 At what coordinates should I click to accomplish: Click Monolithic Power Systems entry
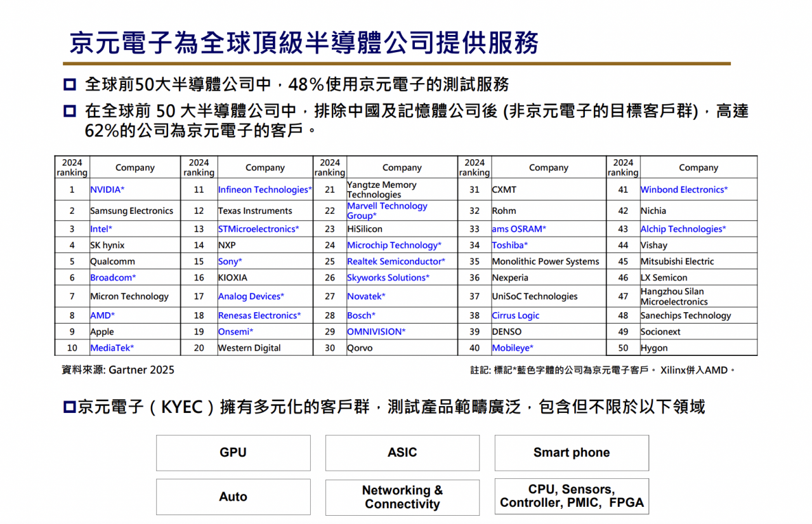point(549,261)
